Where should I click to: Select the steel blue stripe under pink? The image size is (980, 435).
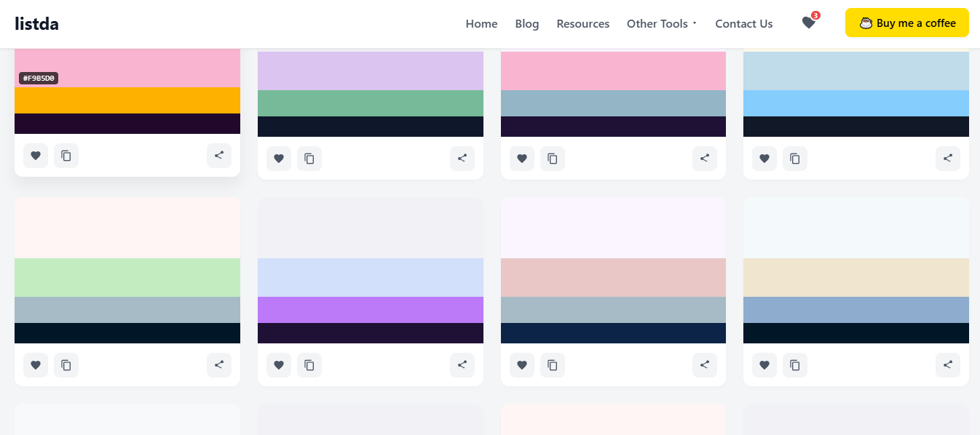coord(613,103)
